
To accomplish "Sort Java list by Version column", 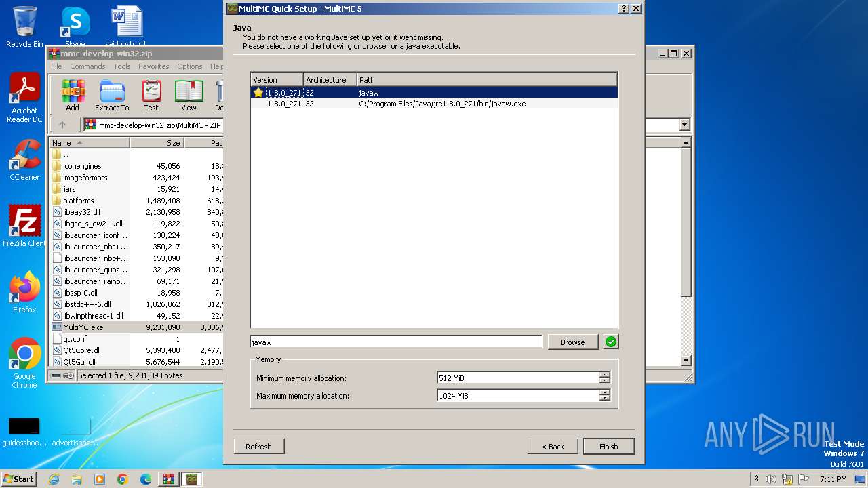I will pyautogui.click(x=277, y=80).
